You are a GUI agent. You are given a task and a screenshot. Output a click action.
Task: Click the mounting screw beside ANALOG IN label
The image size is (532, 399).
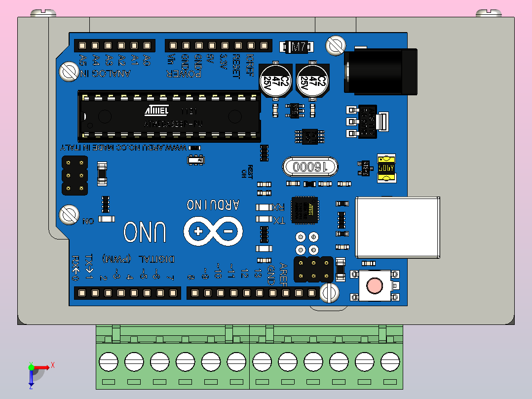tap(69, 71)
